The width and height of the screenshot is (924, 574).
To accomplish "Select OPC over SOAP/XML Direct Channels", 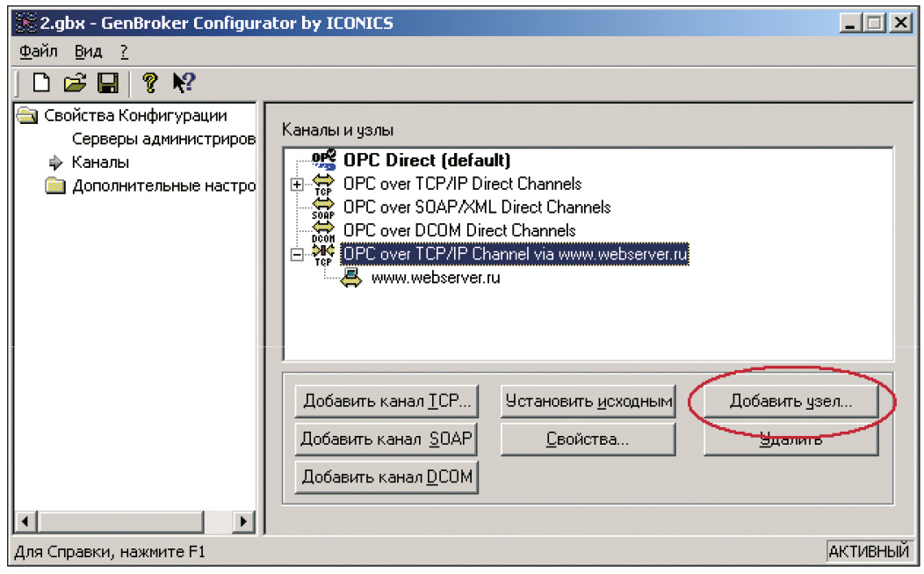I will 477,207.
